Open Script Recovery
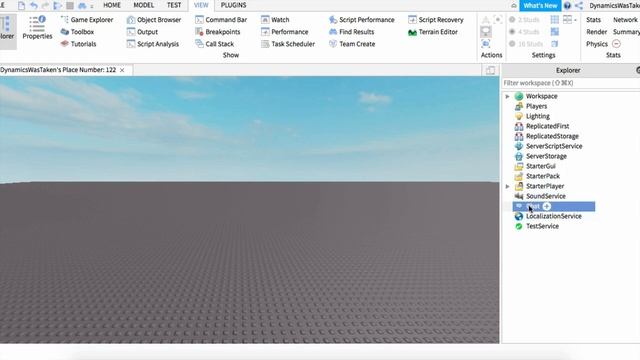Viewport: 640px width, 360px height. pos(436,20)
